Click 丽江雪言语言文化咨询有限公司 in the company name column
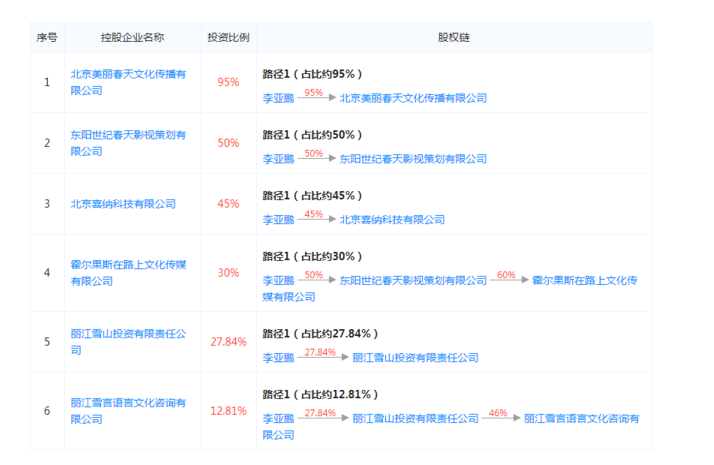This screenshot has height=465, width=714. pyautogui.click(x=128, y=403)
